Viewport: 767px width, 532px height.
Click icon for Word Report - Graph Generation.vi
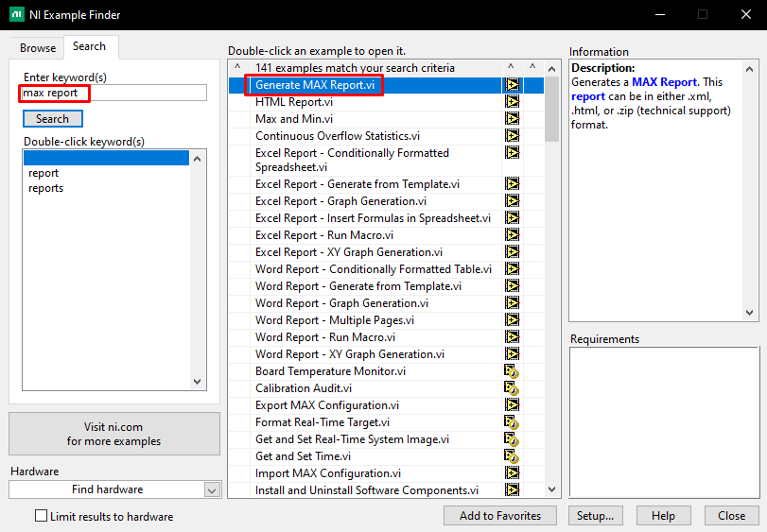[513, 303]
